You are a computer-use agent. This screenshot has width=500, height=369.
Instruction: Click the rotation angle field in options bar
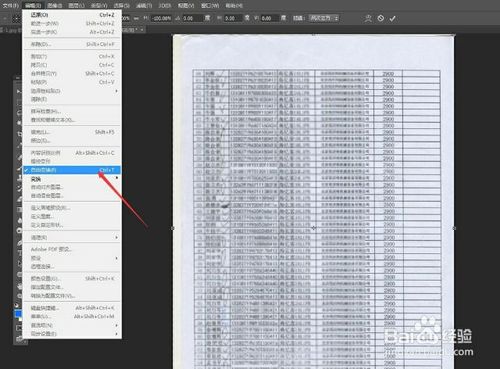(x=192, y=18)
